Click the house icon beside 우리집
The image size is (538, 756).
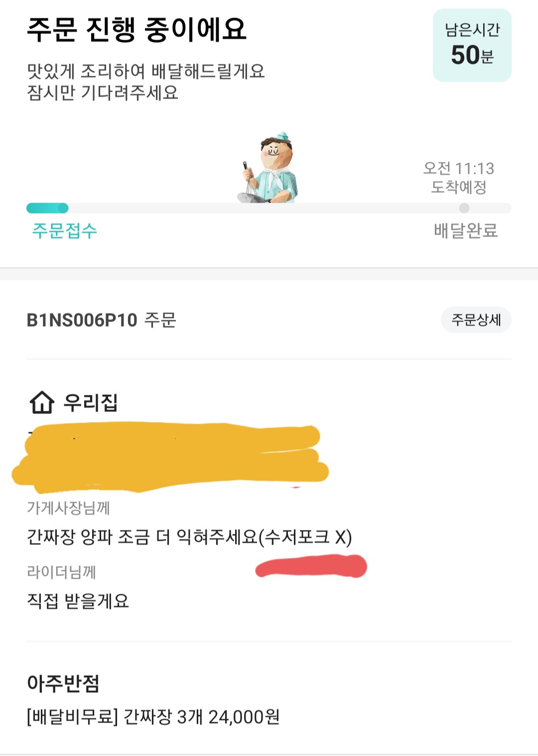pos(42,402)
